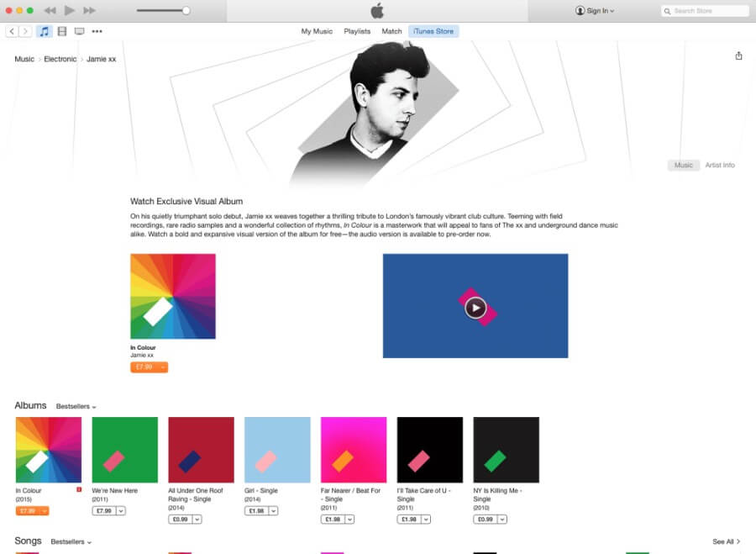Viewport: 756px width, 554px height.
Task: Open the Albums Bestsellers sort dropdown
Action: 76,406
